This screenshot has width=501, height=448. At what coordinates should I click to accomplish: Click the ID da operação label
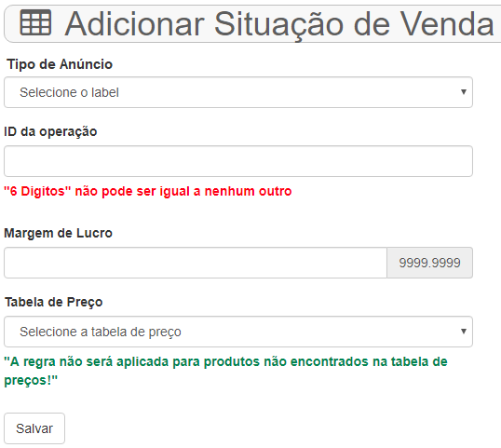(50, 131)
